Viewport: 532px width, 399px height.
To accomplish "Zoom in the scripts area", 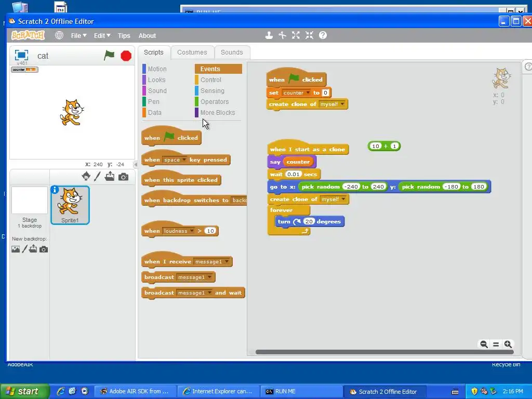I will click(508, 344).
